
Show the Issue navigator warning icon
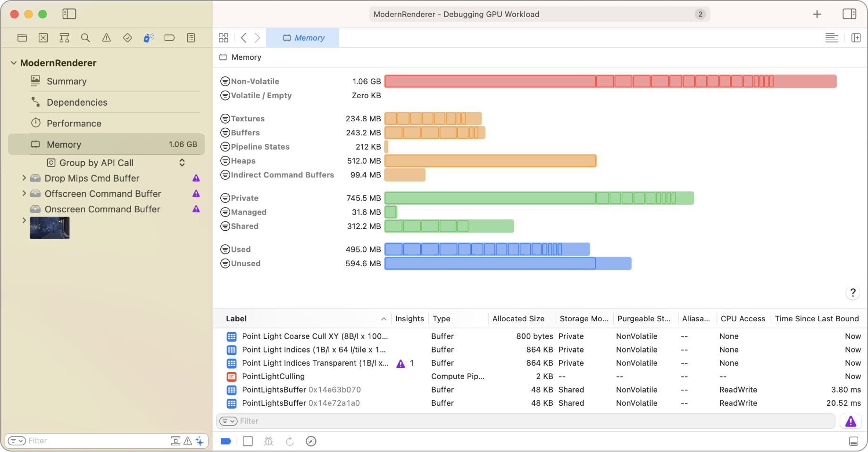tap(107, 38)
